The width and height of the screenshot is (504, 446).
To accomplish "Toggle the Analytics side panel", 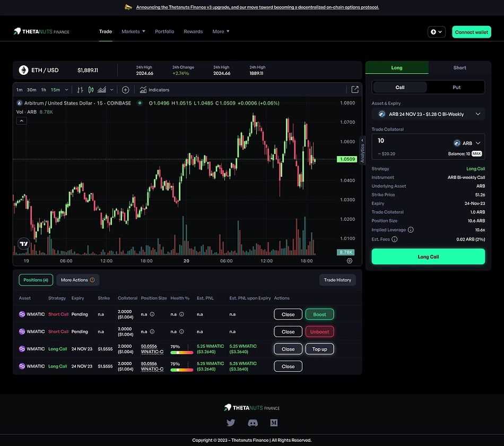I will coord(362,150).
